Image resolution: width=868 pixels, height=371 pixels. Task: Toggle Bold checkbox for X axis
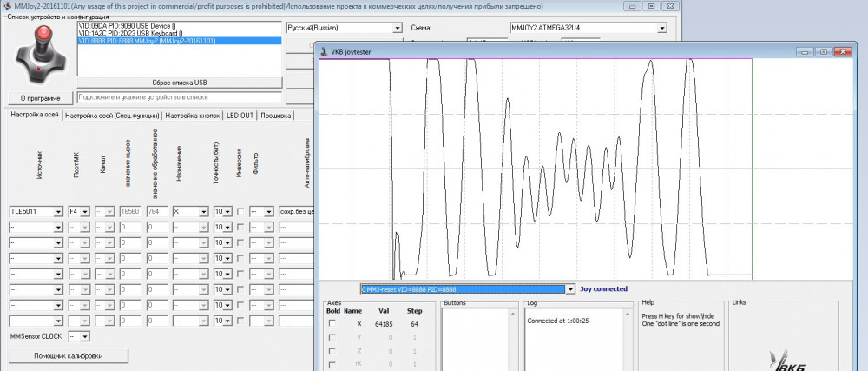[x=331, y=323]
